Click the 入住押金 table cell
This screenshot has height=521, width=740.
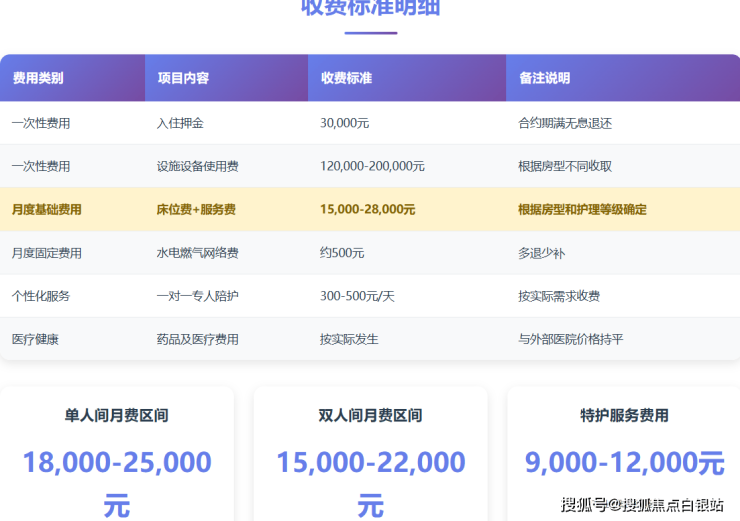pyautogui.click(x=181, y=124)
